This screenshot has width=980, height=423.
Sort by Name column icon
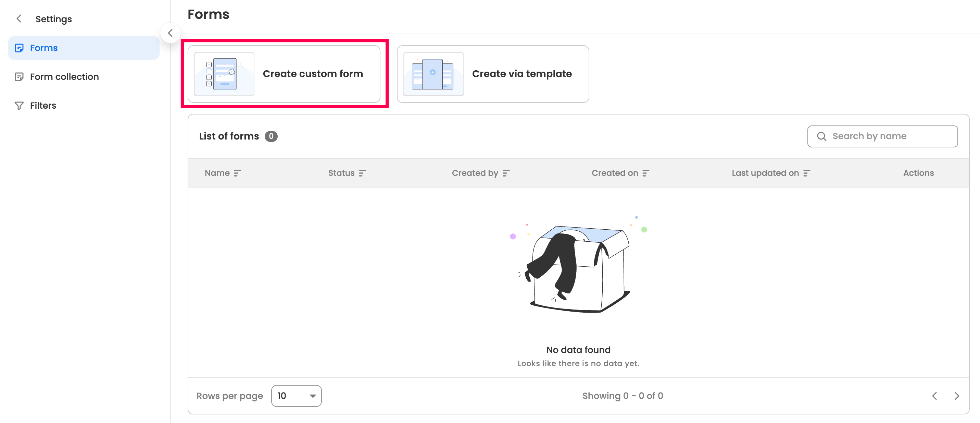coord(237,173)
